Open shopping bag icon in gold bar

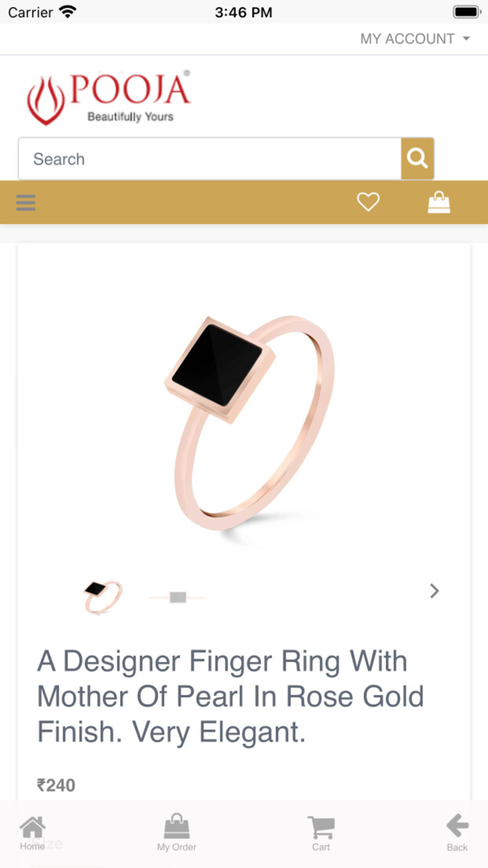click(x=439, y=202)
